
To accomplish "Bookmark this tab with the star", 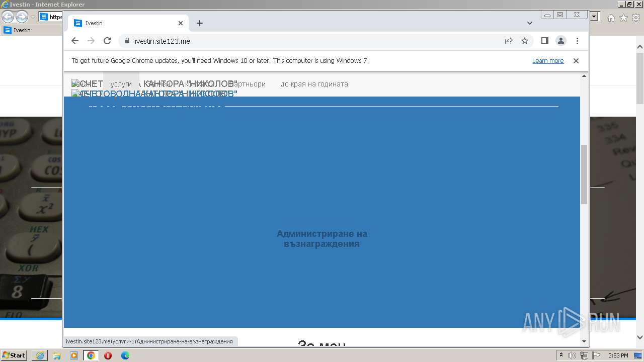I will coord(525,41).
